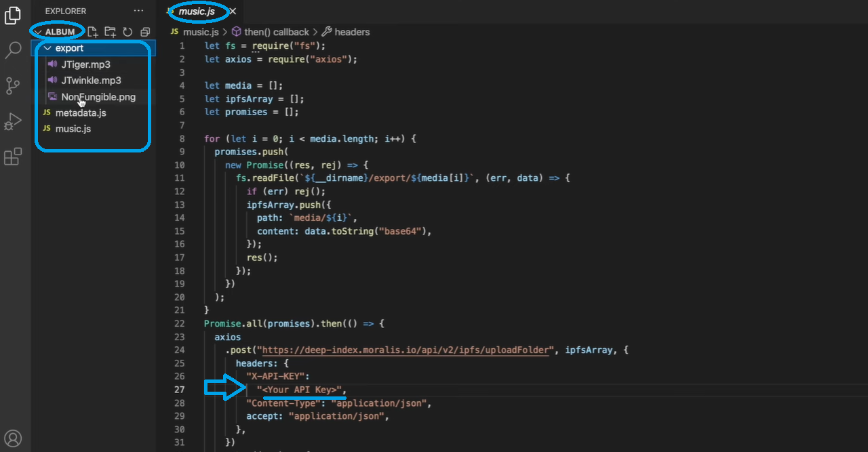Click line number 27 in gutter

pyautogui.click(x=179, y=390)
